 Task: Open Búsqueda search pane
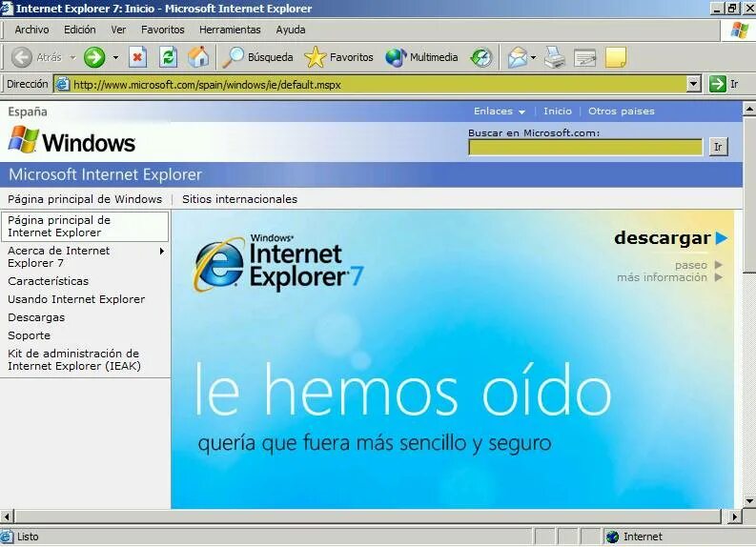pos(257,57)
